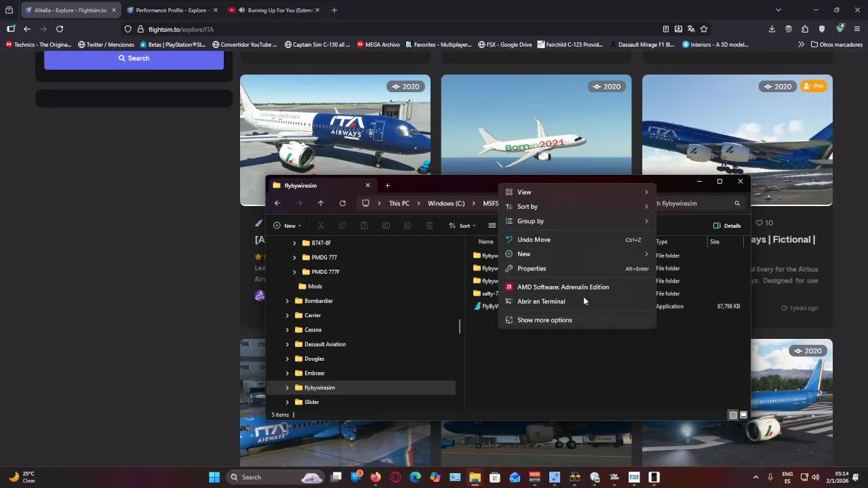Expand the Bombardier folder node
This screenshot has width=868, height=488.
(287, 301)
